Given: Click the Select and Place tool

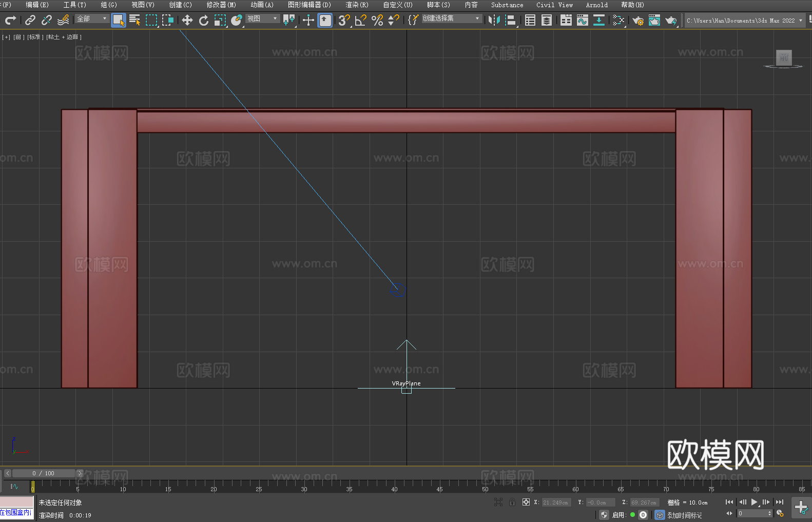Looking at the screenshot, I should tap(237, 20).
